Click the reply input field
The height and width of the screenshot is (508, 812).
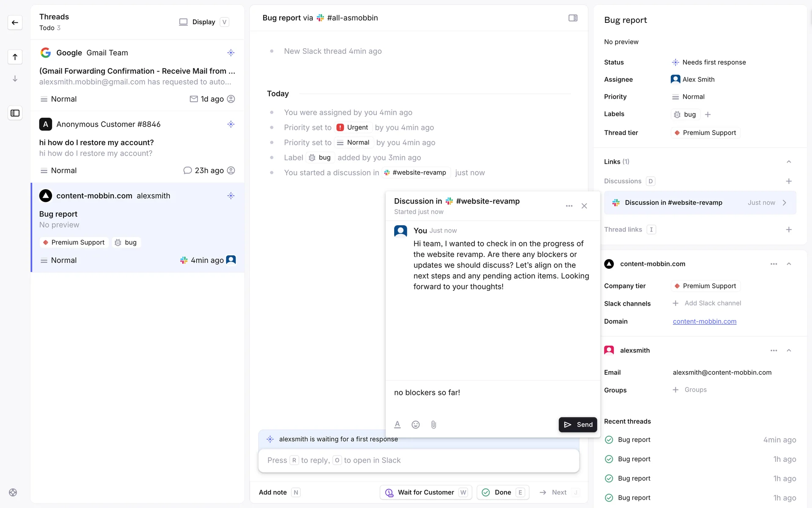pyautogui.click(x=418, y=460)
